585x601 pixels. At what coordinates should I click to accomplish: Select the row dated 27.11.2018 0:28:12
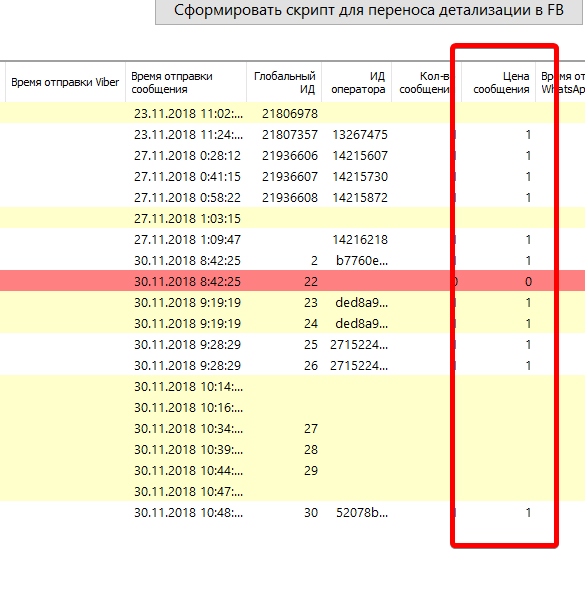point(292,156)
